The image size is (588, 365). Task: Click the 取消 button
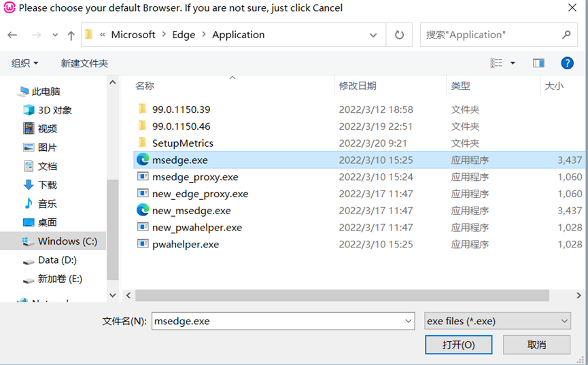(x=536, y=345)
